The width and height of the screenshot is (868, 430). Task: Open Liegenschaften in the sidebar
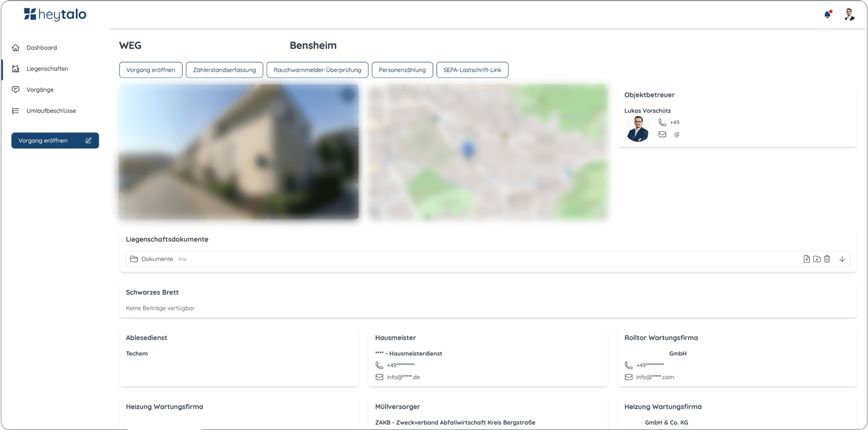pyautogui.click(x=47, y=69)
